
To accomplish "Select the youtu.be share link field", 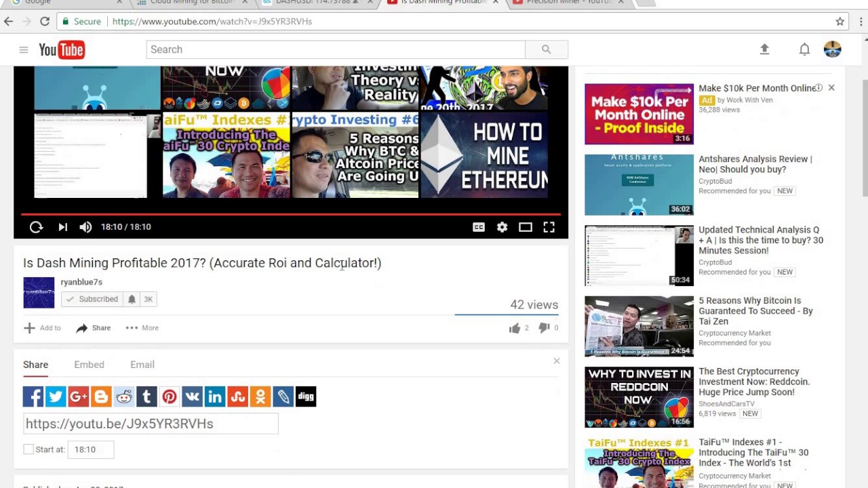I will pos(151,424).
